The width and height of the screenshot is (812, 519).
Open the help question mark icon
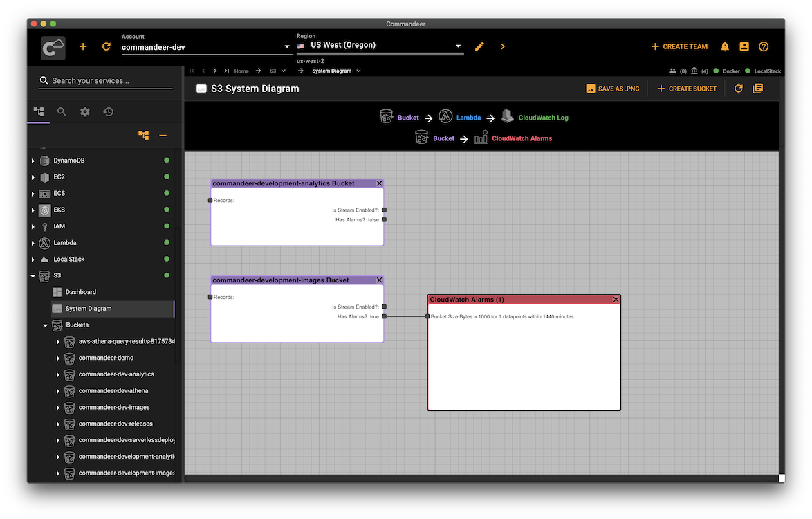coord(764,46)
